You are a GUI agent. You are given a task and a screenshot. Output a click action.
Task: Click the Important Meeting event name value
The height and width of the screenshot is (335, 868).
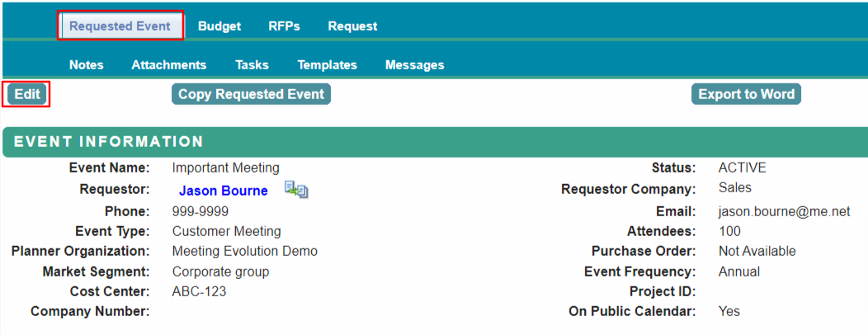[225, 167]
